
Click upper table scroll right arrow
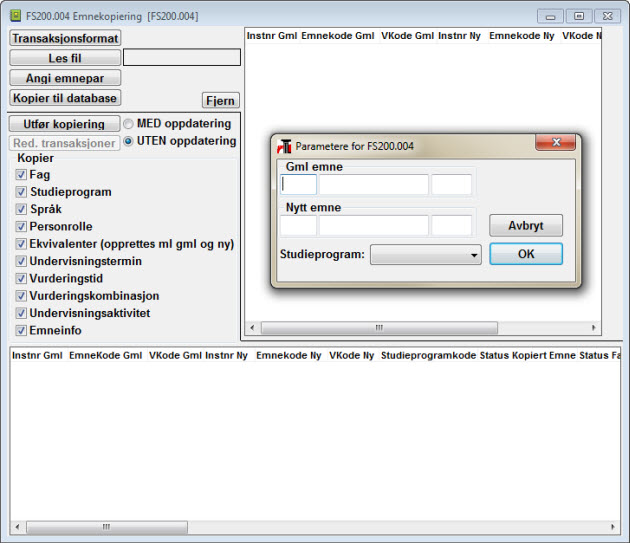[x=593, y=328]
